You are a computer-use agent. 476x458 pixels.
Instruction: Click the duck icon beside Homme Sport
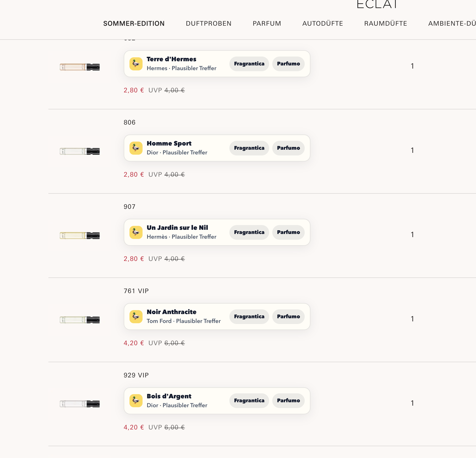[136, 148]
